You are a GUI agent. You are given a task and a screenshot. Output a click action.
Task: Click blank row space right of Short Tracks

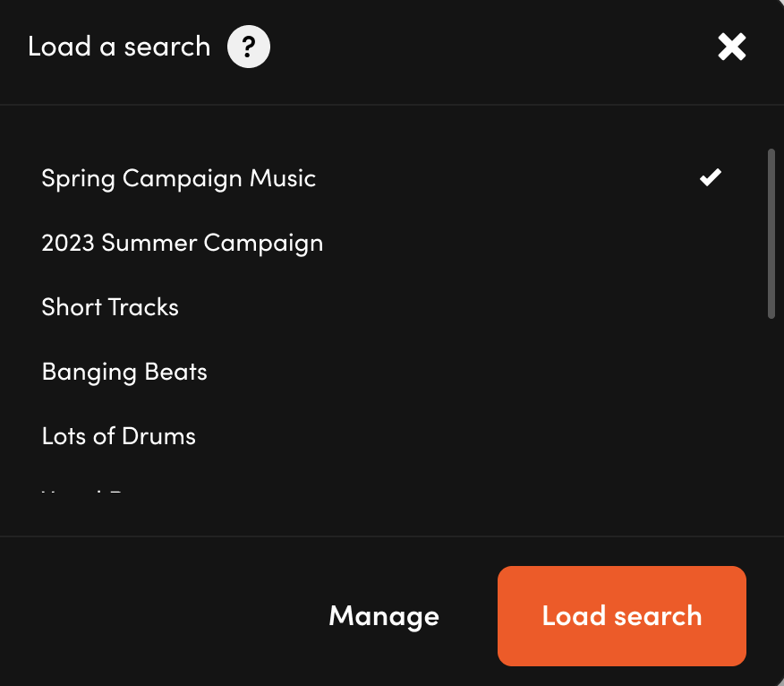pyautogui.click(x=450, y=306)
